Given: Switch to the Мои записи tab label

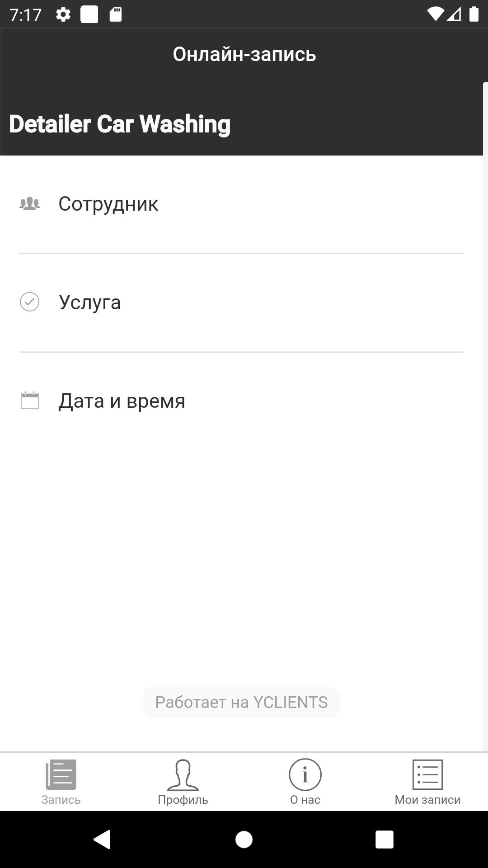Looking at the screenshot, I should (x=427, y=800).
